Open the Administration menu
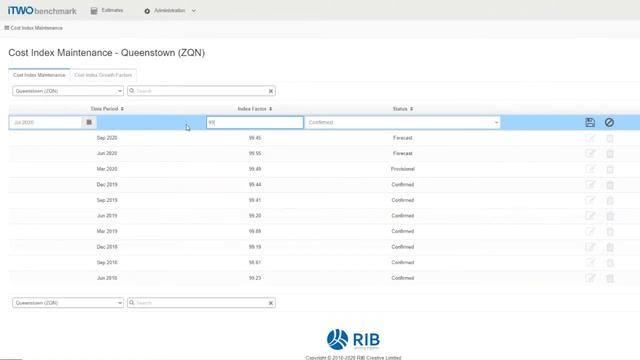The width and height of the screenshot is (640, 360). [169, 11]
